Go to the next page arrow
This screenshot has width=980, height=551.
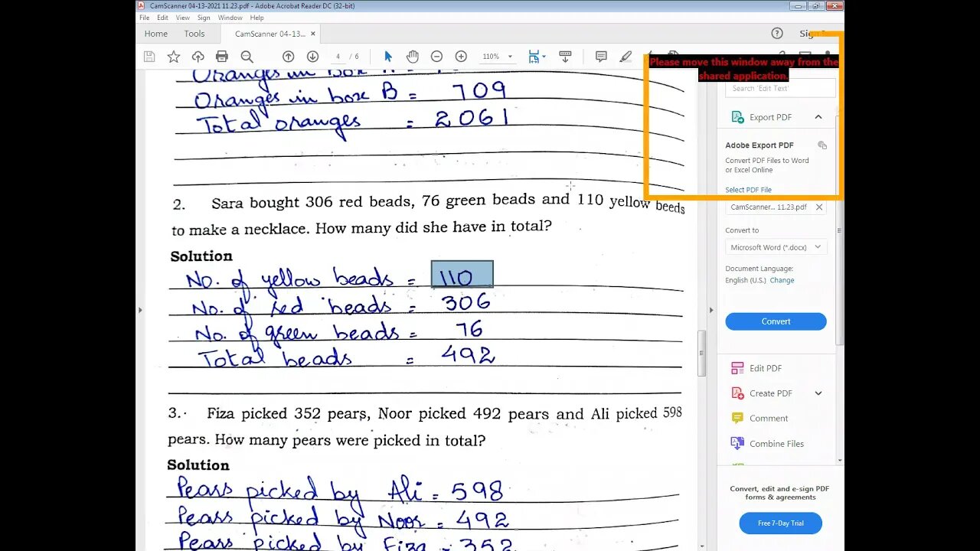(312, 57)
